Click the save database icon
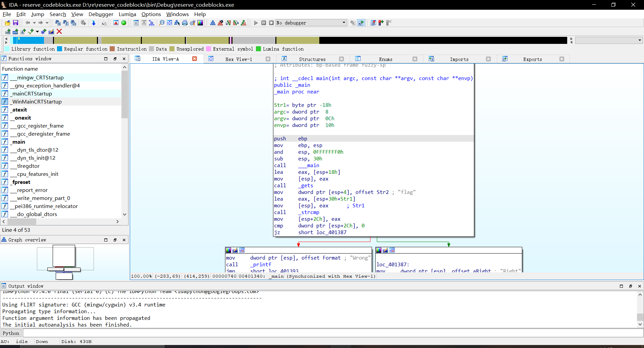Image resolution: width=644 pixels, height=348 pixels. (x=15, y=23)
